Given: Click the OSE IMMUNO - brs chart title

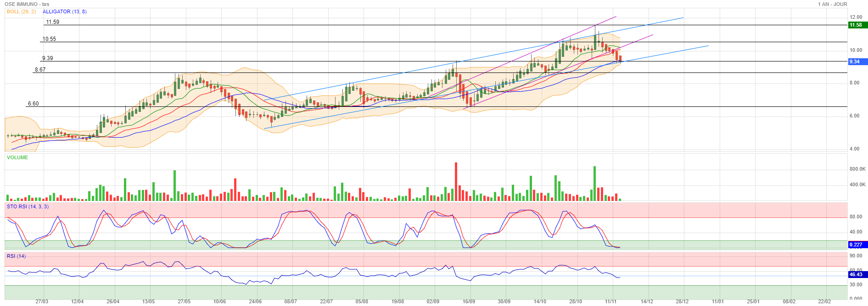Looking at the screenshot, I should pyautogui.click(x=27, y=4).
